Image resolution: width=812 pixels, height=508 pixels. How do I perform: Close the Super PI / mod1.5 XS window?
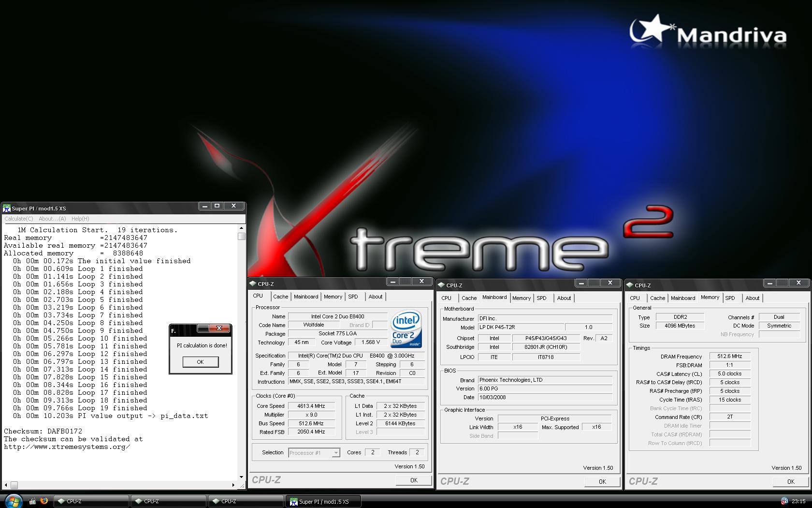(x=234, y=206)
